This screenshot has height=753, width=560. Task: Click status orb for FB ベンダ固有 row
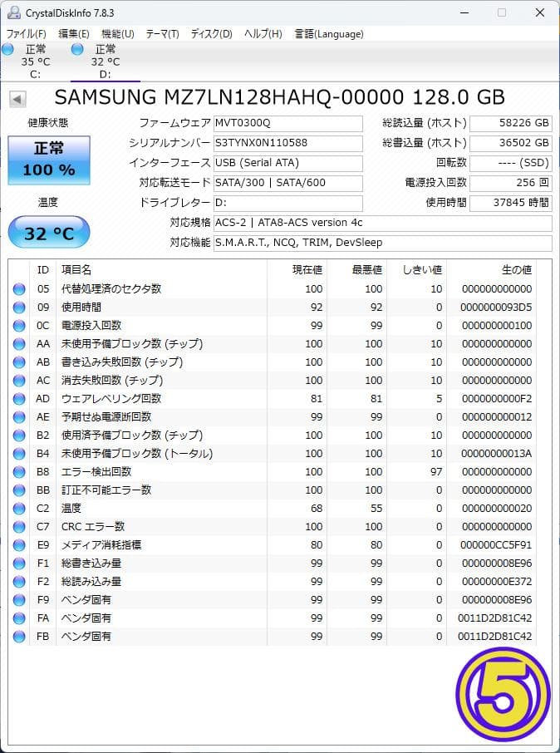(19, 637)
